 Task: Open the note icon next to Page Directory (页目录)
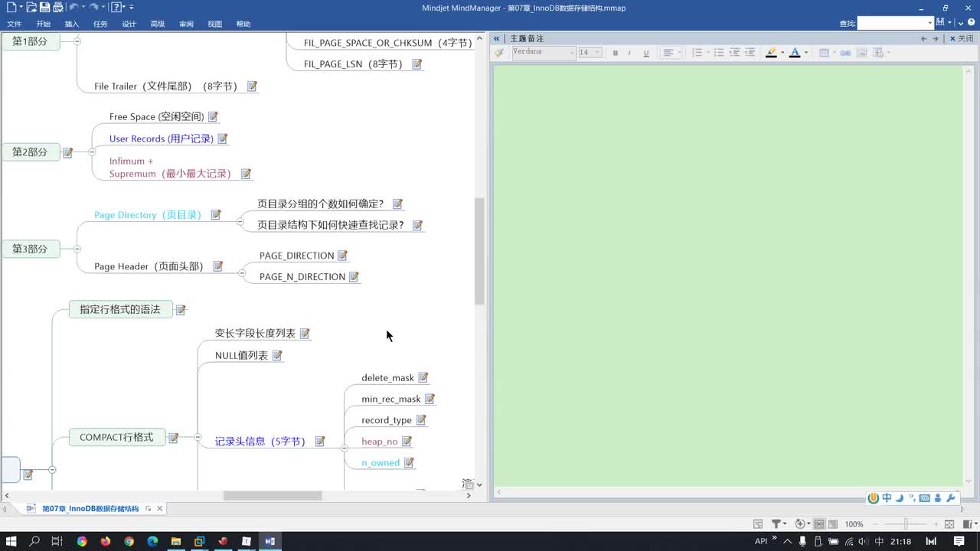click(x=216, y=215)
